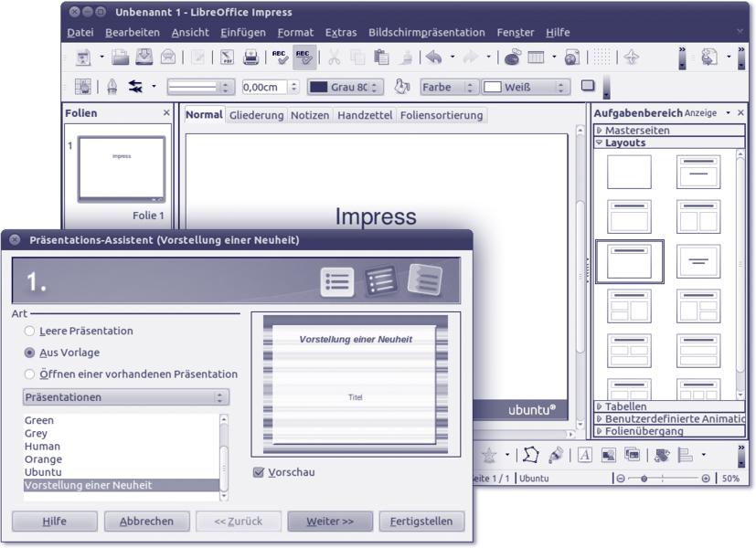Insert a table using the toolbar icon
The width and height of the screenshot is (756, 548).
[537, 58]
